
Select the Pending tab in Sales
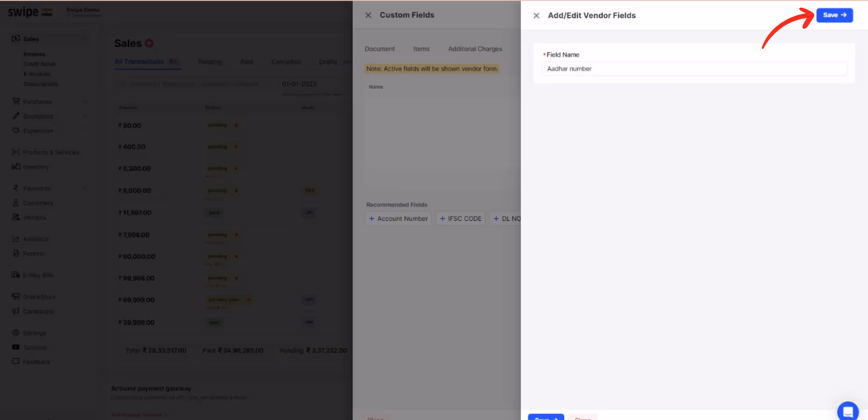(x=210, y=62)
